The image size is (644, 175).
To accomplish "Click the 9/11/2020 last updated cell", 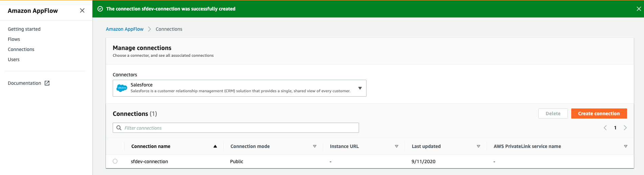I will (x=423, y=161).
